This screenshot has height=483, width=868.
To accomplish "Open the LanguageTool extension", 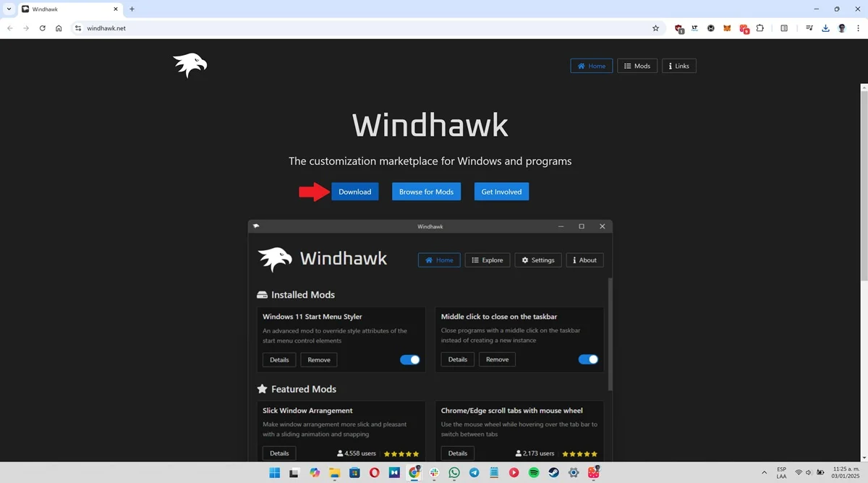I will pos(694,28).
